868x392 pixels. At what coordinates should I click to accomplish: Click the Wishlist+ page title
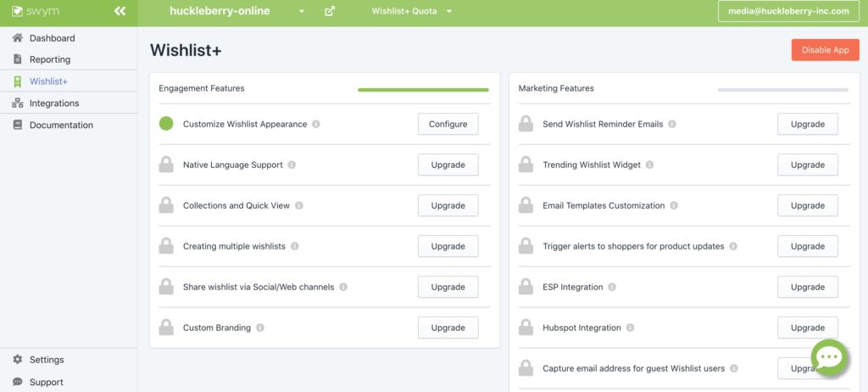186,50
